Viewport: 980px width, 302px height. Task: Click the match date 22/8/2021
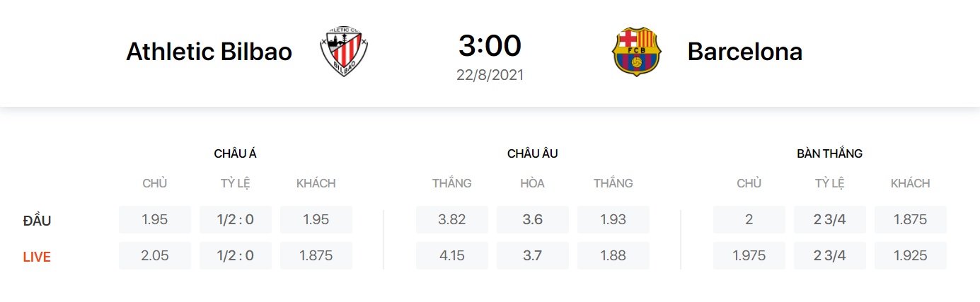tap(490, 74)
